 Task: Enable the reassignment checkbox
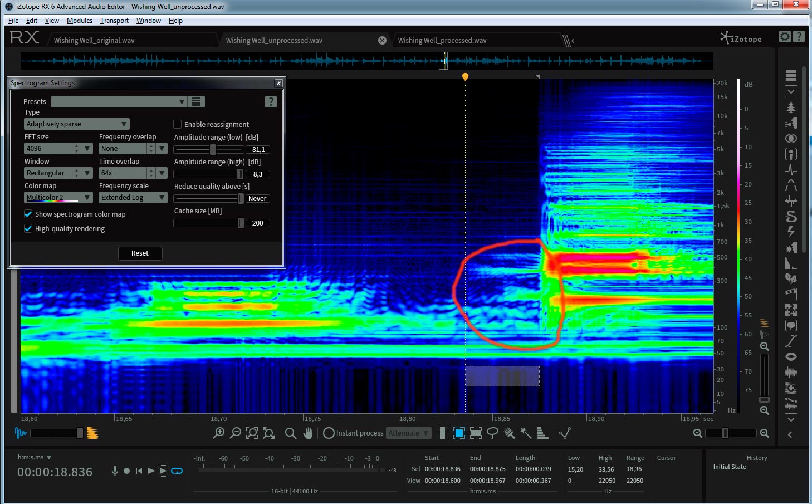(178, 124)
